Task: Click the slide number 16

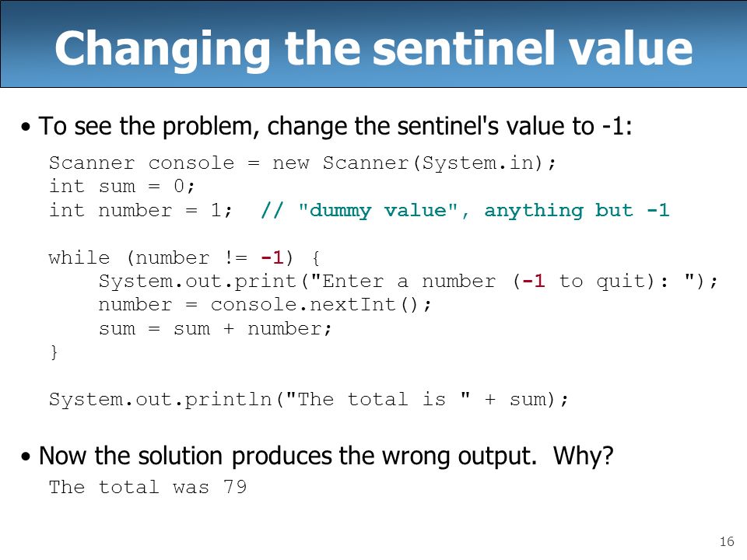Action: click(727, 542)
